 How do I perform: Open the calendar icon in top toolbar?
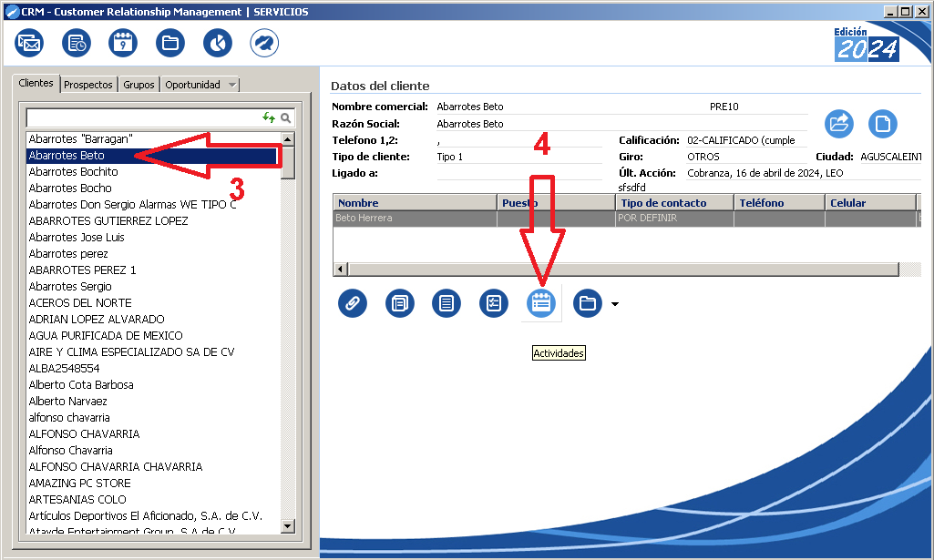[x=123, y=43]
